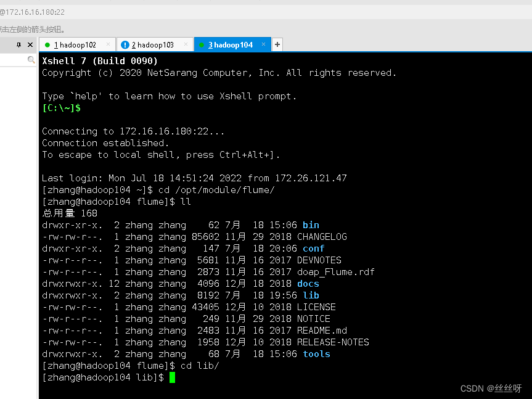532x399 pixels.
Task: Click the 'docs' directory name
Action: [x=308, y=284]
